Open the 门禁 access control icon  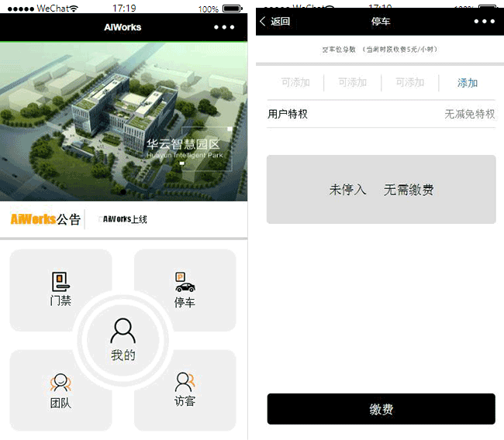pos(60,282)
